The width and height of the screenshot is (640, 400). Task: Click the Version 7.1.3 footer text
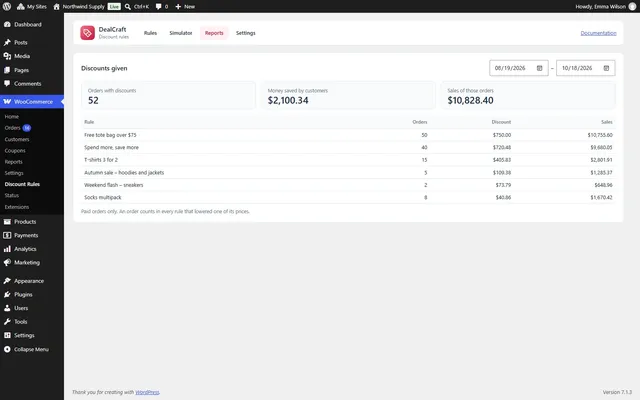[x=617, y=392]
